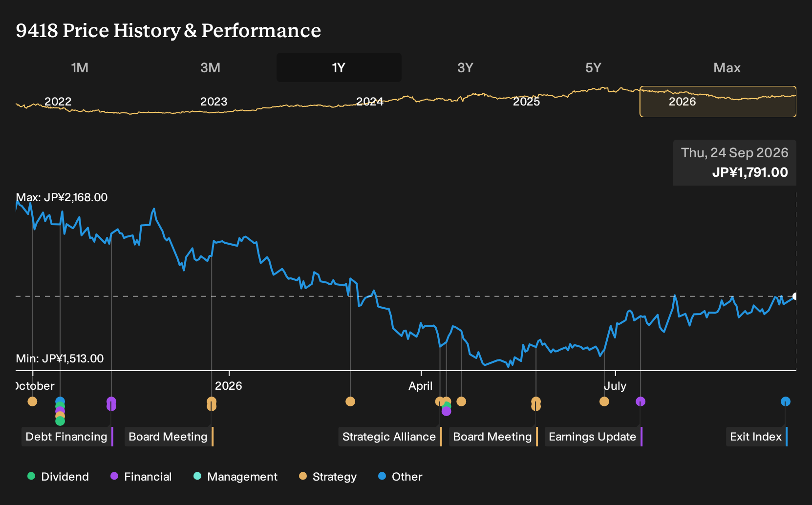Click the highlighted 2026 range selector in overview

coord(718,102)
